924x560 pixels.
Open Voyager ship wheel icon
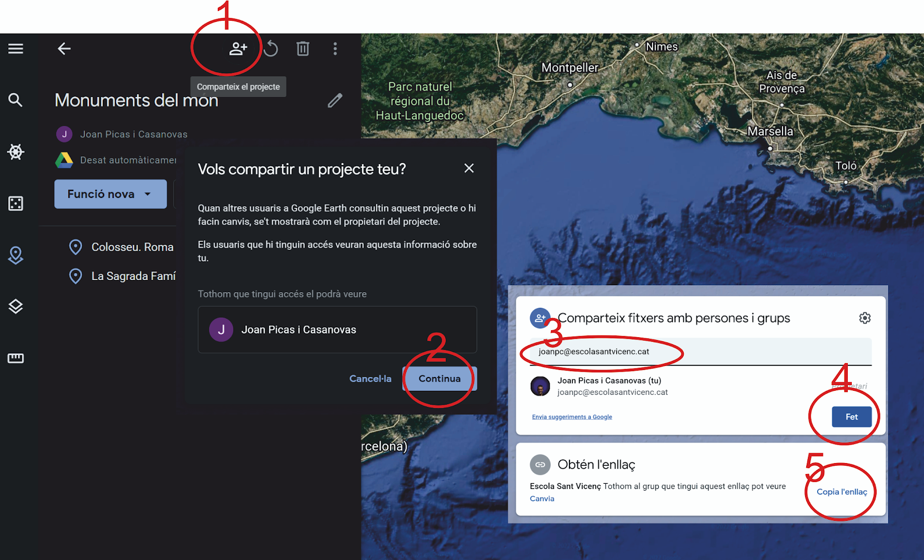16,152
